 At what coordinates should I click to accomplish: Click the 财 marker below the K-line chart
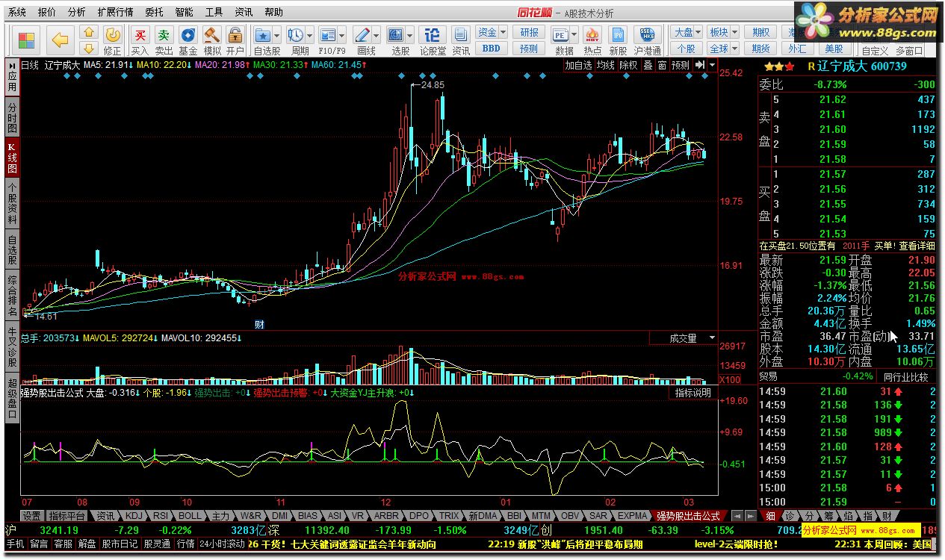coord(259,324)
